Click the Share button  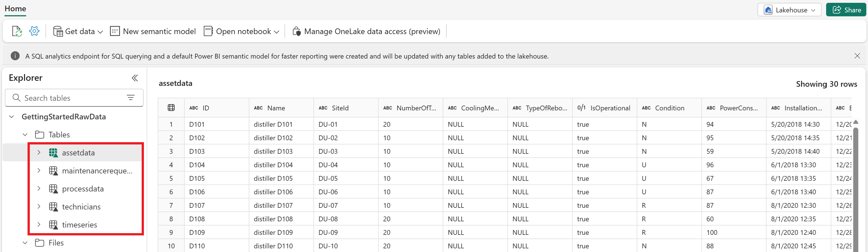(846, 10)
